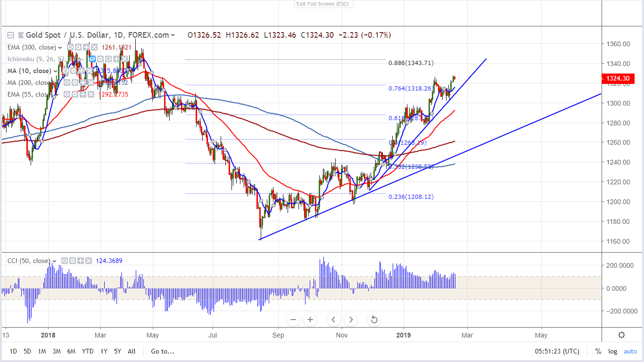This screenshot has height=362, width=644.
Task: Remove the Ichimoku indicator with X
Action: tap(124, 59)
